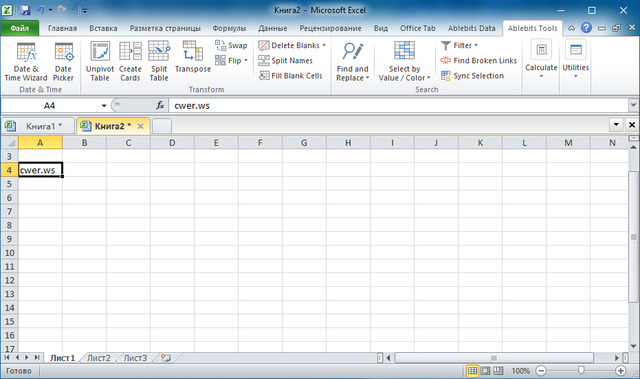Screen dimensions: 640x379
Task: Click the 100% zoom level
Action: (x=520, y=370)
